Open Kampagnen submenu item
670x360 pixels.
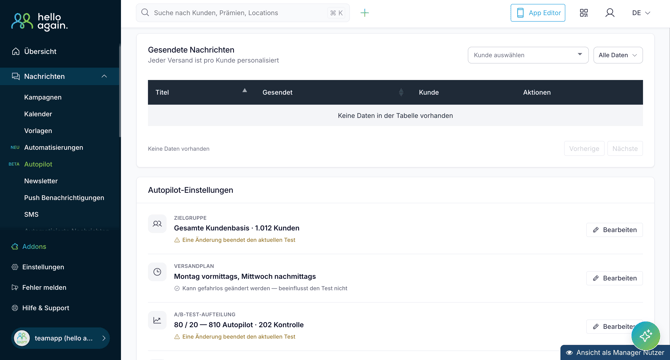pyautogui.click(x=43, y=97)
